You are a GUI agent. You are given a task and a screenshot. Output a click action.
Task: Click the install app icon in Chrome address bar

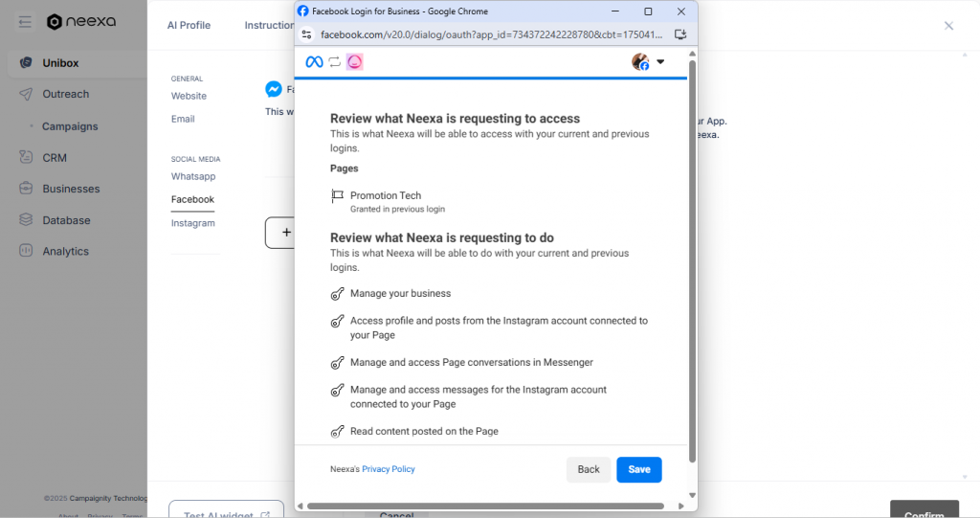pyautogui.click(x=680, y=34)
